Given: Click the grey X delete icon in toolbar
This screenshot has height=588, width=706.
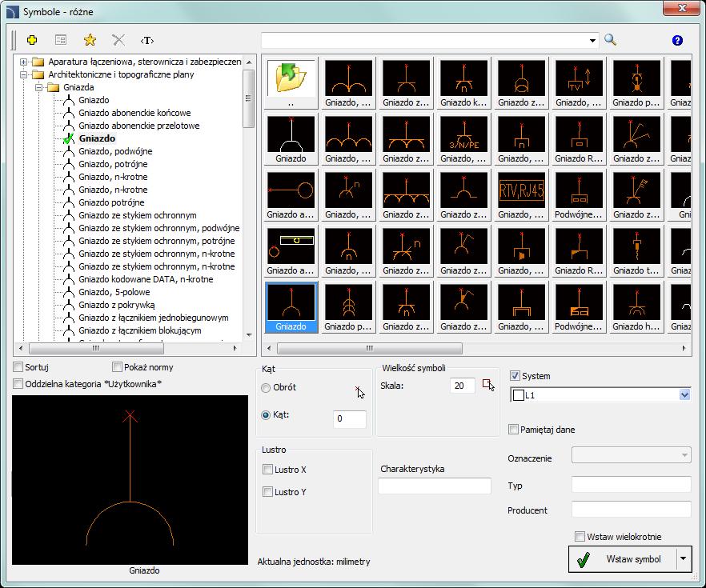Looking at the screenshot, I should click(x=118, y=41).
